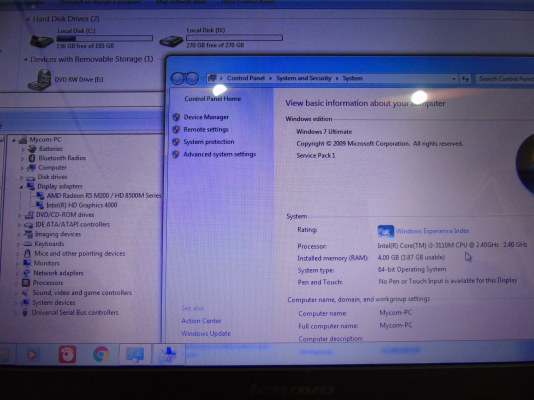Open System protection link
Viewport: 534px width, 400px height.
tap(209, 142)
